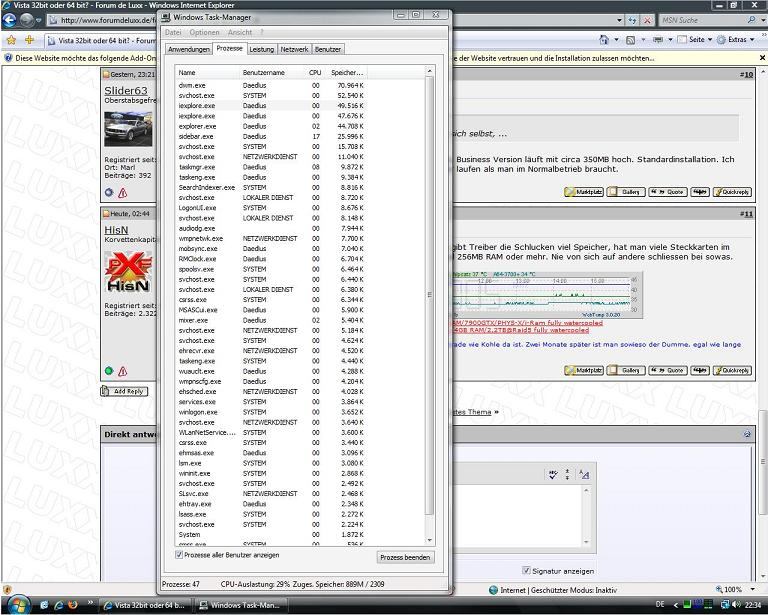The width and height of the screenshot is (768, 615).
Task: Expand the quick launch overflow chevron
Action: click(90, 602)
